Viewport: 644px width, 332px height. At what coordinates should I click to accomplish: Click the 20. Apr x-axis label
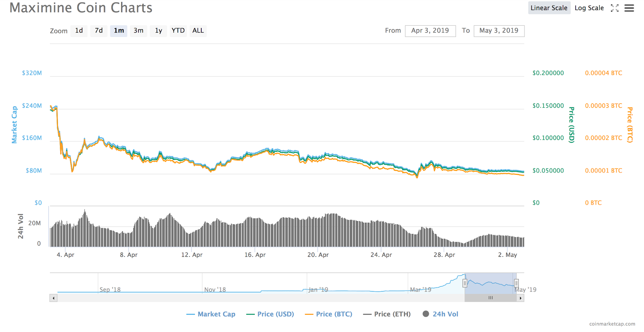pos(318,255)
